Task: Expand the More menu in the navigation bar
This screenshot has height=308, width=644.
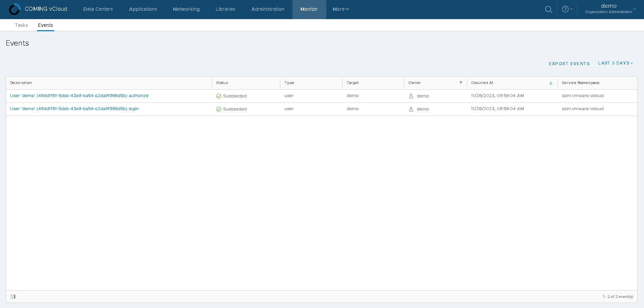Action: [x=340, y=9]
